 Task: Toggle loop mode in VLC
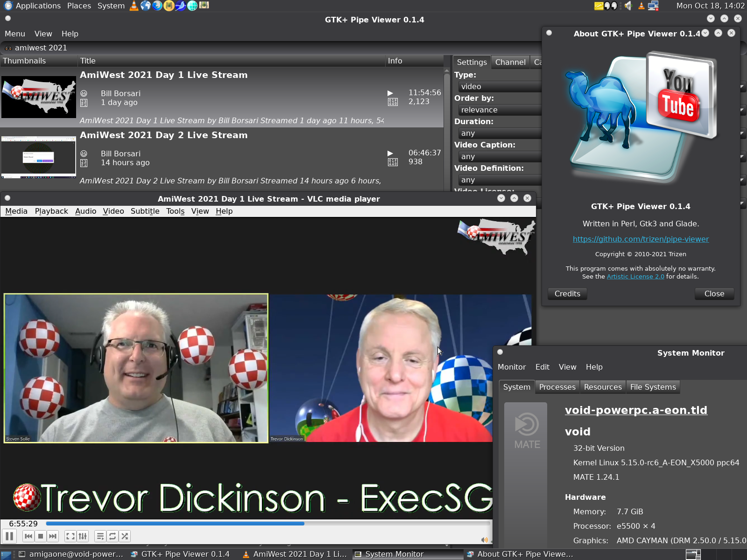(x=113, y=536)
